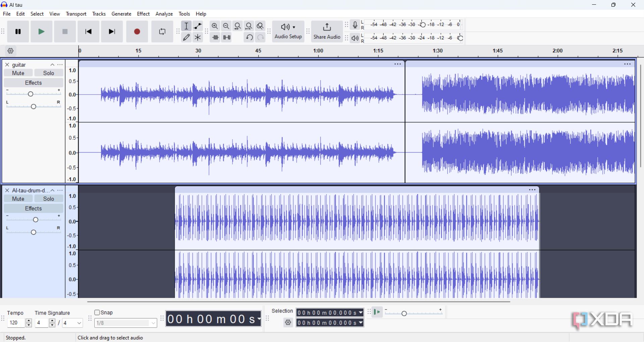644x342 pixels.
Task: Select the Envelope tool
Action: coord(198,26)
